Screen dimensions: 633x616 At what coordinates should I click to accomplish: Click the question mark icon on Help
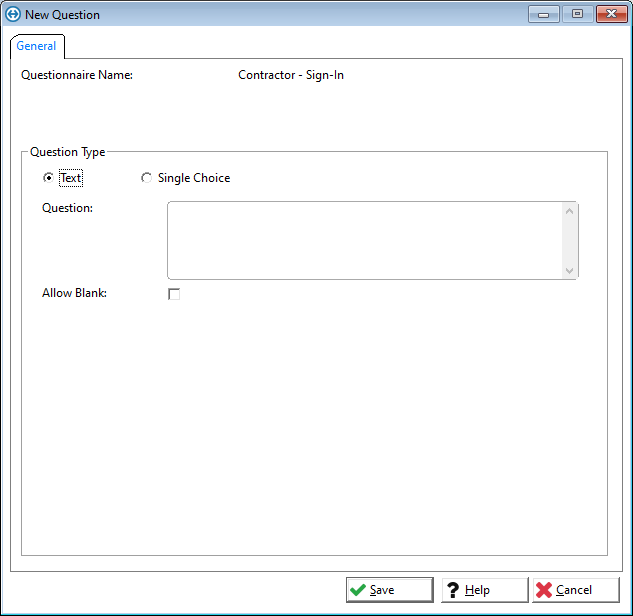[452, 590]
